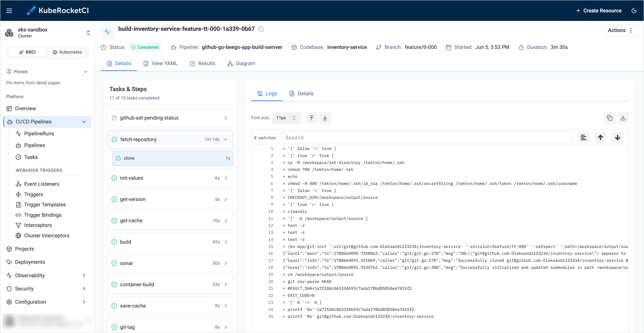Open Tasks in the sidebar

(31, 157)
